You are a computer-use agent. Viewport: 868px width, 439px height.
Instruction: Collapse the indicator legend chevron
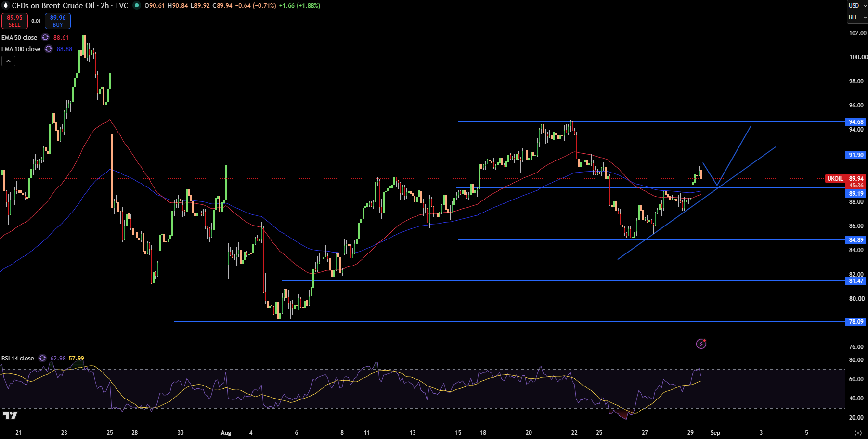[x=8, y=61]
